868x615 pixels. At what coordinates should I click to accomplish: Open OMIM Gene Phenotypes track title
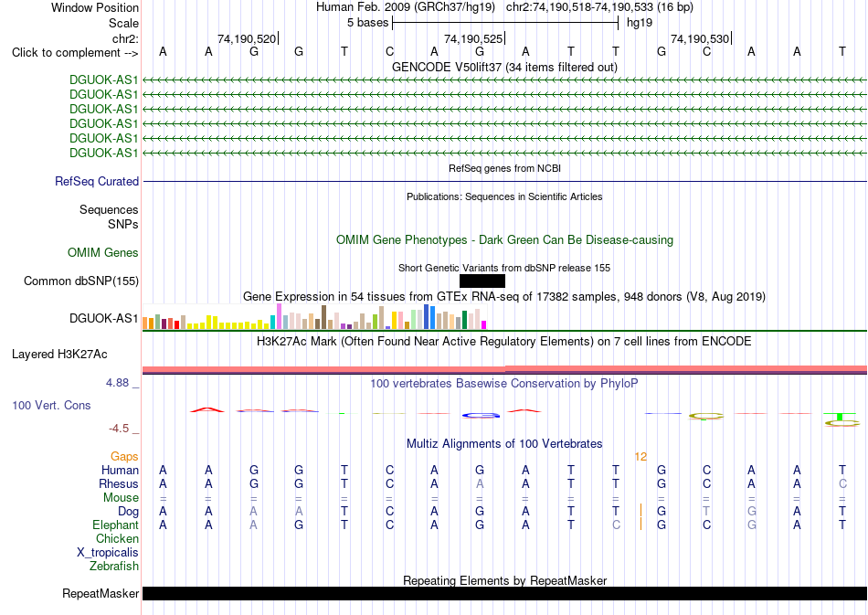point(504,239)
